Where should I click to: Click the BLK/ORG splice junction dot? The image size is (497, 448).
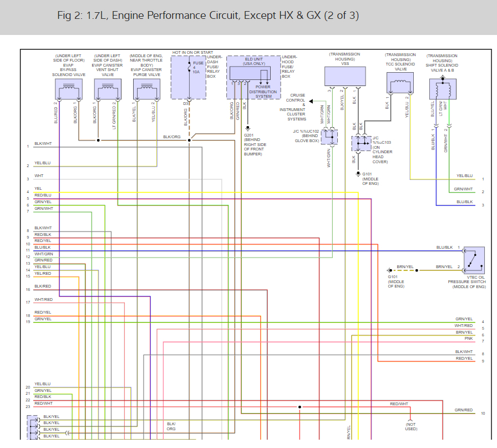[x=189, y=140]
